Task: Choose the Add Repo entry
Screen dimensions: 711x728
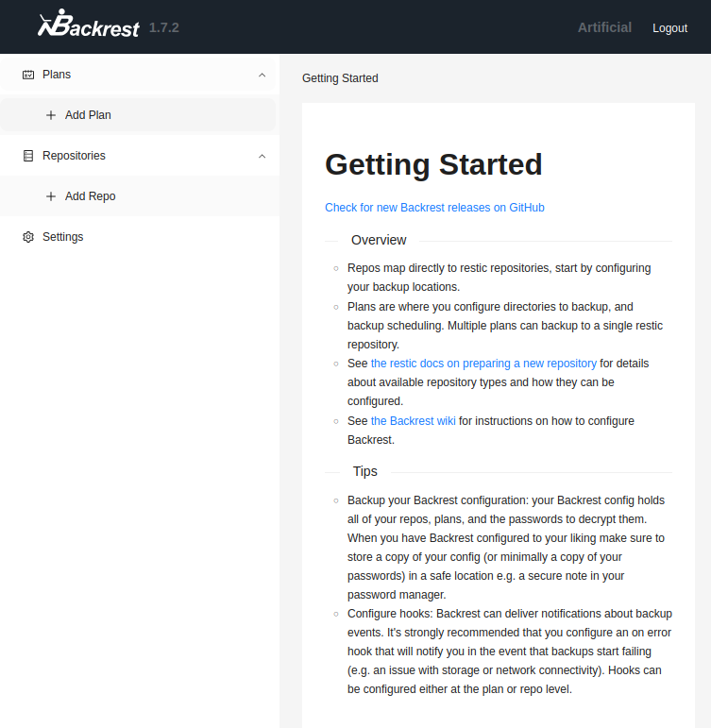Action: 90,196
